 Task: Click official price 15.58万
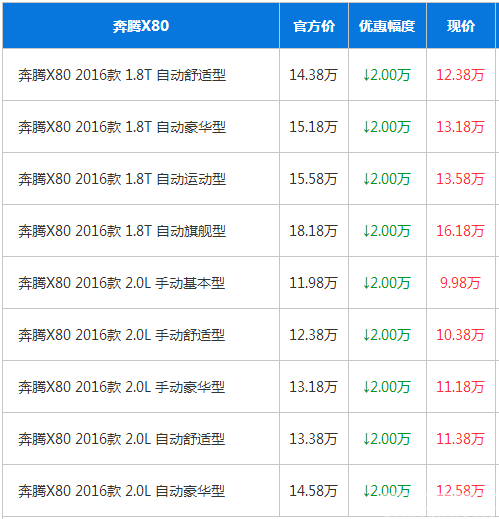(x=313, y=179)
